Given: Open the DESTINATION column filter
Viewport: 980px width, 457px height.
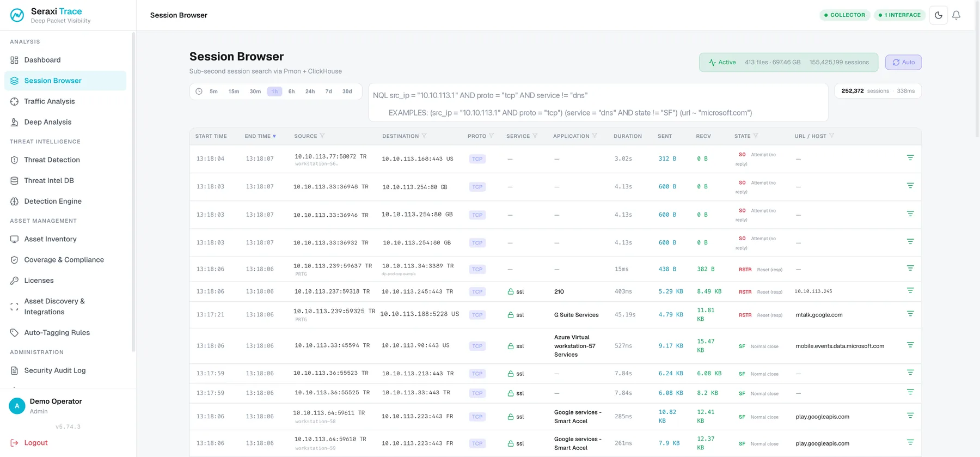Looking at the screenshot, I should (424, 136).
